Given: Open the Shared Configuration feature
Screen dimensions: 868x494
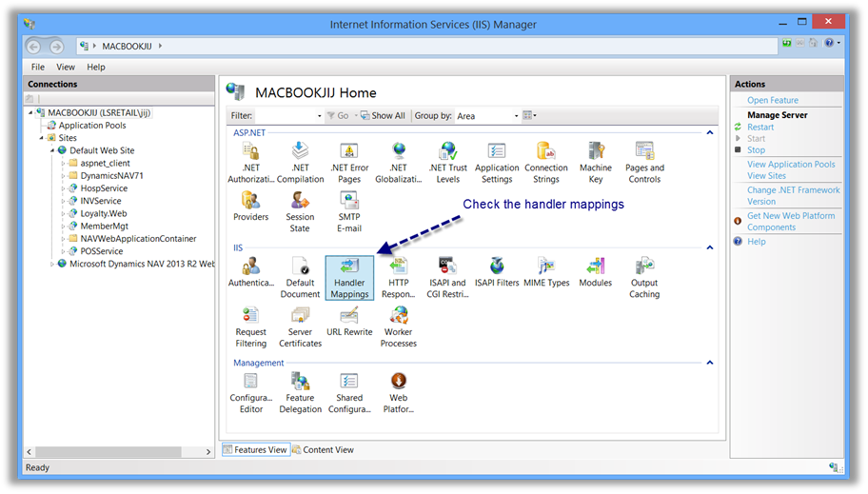Looking at the screenshot, I should pos(349,393).
